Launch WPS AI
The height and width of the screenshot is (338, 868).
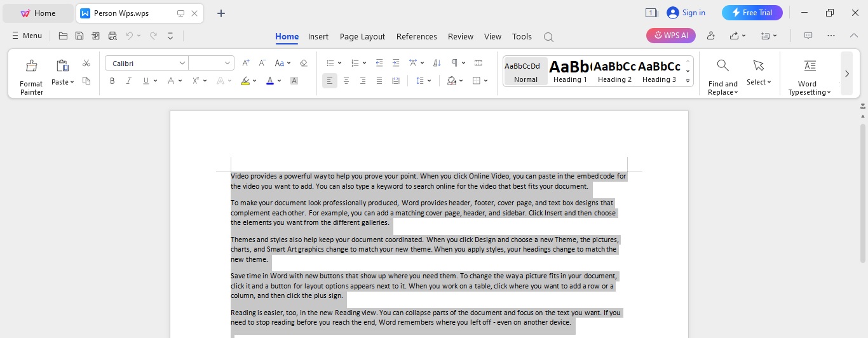pyautogui.click(x=671, y=36)
